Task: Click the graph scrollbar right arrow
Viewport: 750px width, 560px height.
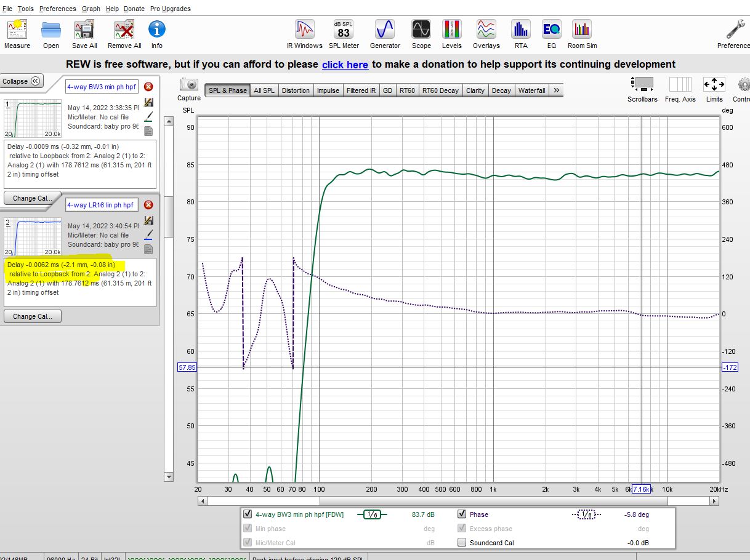Action: point(715,501)
